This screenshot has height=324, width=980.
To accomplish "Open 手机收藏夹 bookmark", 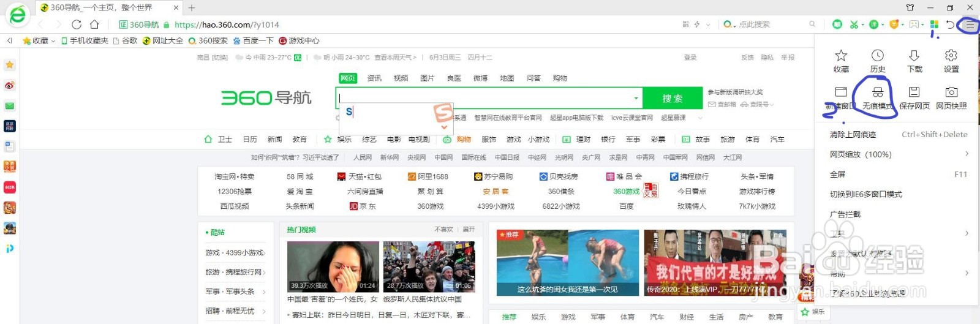I will point(85,41).
